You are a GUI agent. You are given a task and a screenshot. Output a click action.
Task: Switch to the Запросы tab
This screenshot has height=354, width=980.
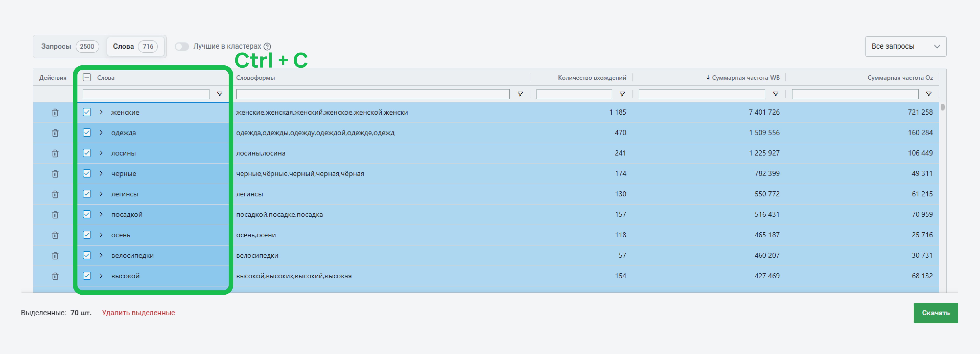coord(70,47)
